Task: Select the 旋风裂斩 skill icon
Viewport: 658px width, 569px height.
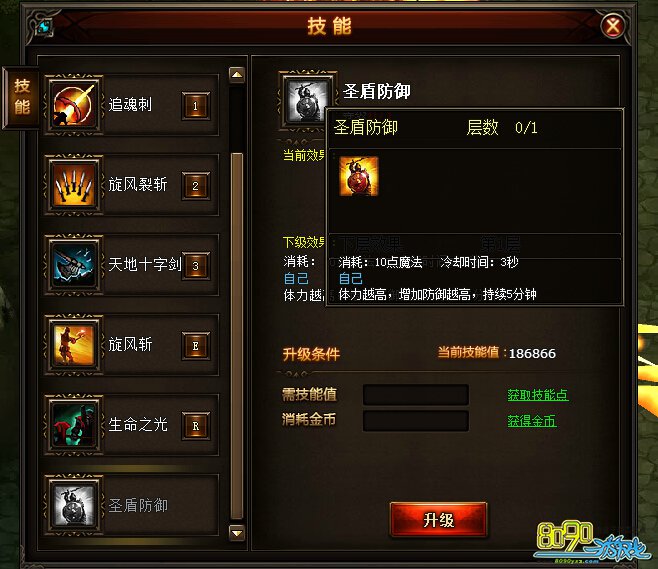Action: (74, 185)
